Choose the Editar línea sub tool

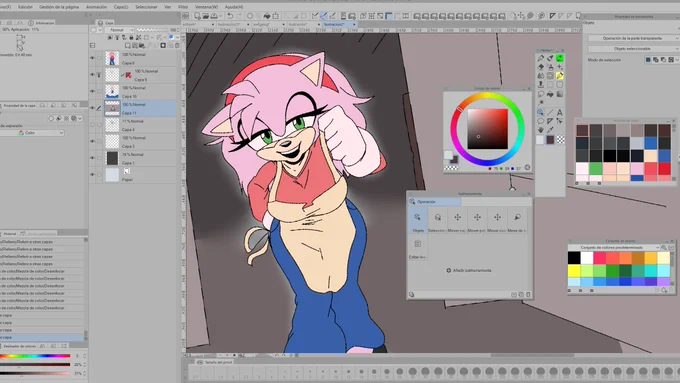[418, 248]
